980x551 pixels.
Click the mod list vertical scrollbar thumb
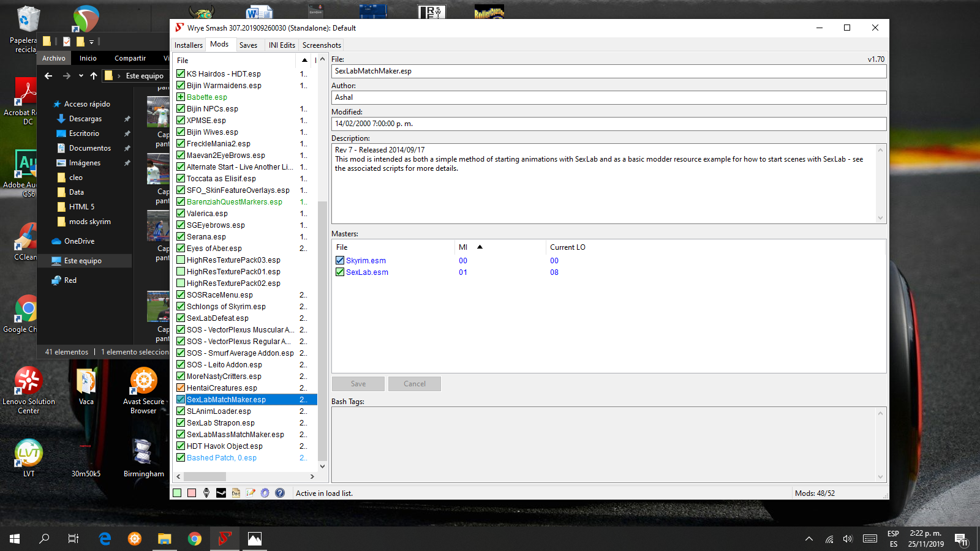tap(322, 331)
